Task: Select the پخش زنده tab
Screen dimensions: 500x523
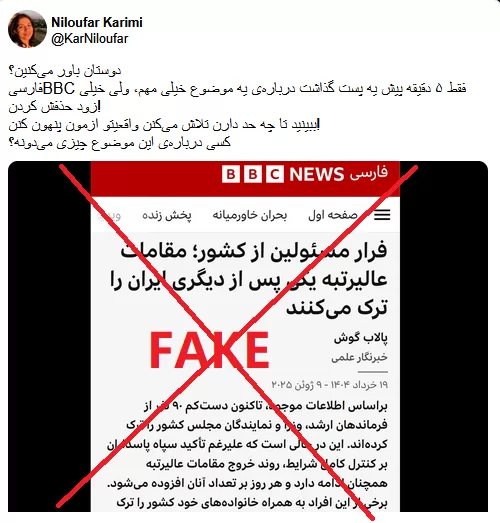Action: pos(167,215)
